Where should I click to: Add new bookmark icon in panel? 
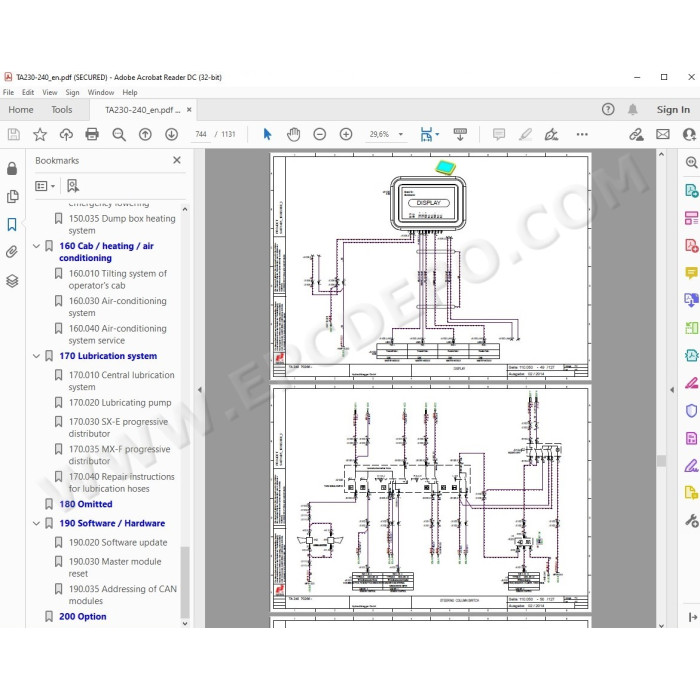[73, 186]
